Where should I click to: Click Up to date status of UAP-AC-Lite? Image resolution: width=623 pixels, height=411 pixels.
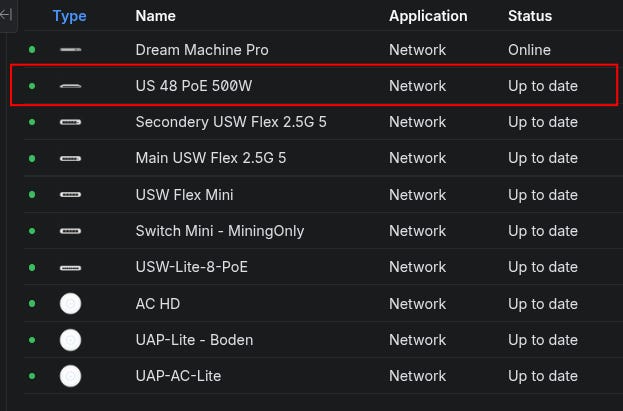tap(543, 376)
